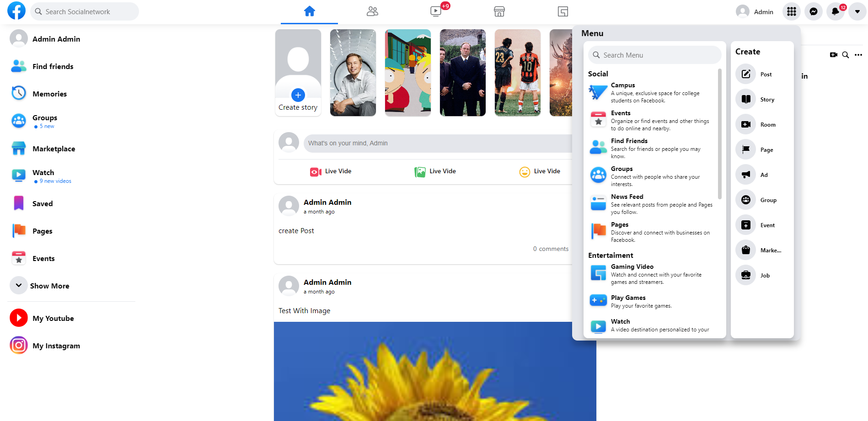Open Messenger icon in header
Viewport: 868px width, 421px height.
point(814,11)
